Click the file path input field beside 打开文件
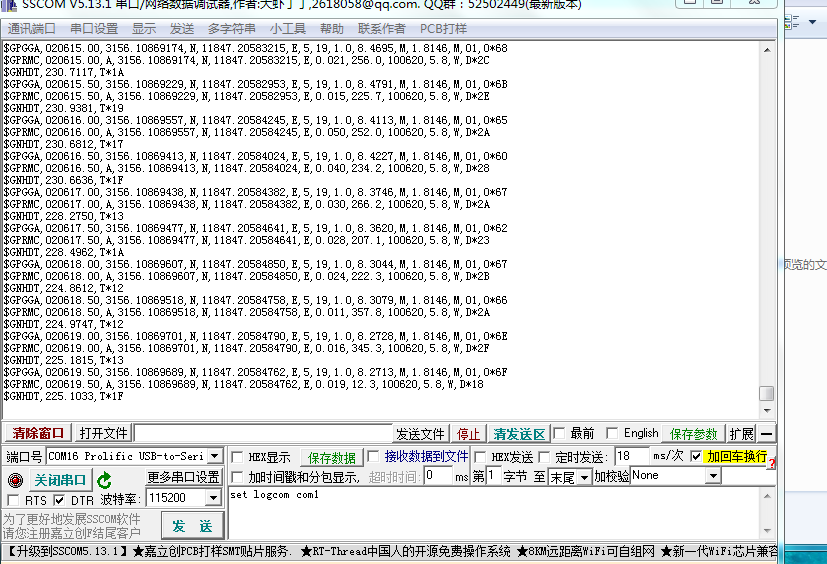Screen dimensions: 827x564 263,434
